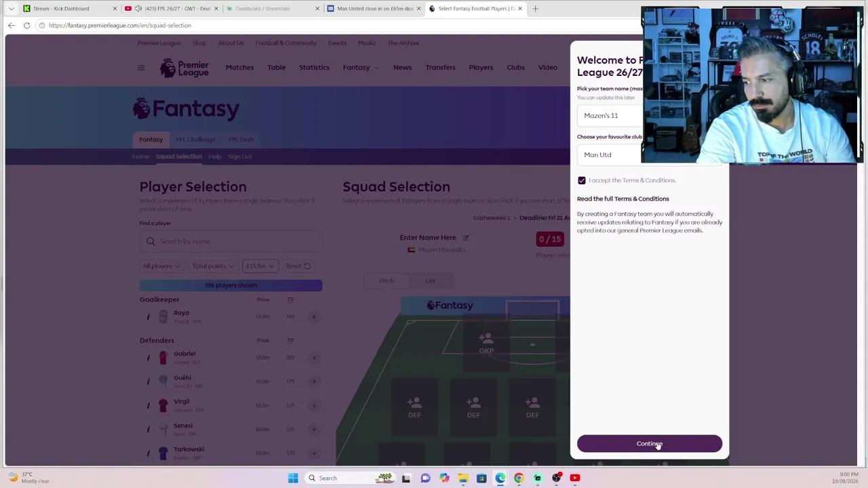Open info icon for Guéhi
Viewport: 868px width, 488px height.
[148, 382]
